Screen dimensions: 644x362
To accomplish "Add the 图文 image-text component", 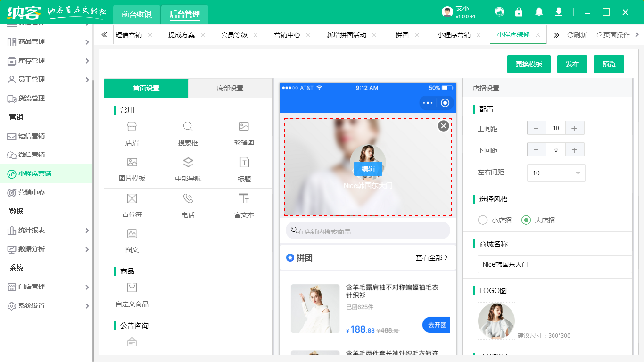I will click(x=132, y=241).
